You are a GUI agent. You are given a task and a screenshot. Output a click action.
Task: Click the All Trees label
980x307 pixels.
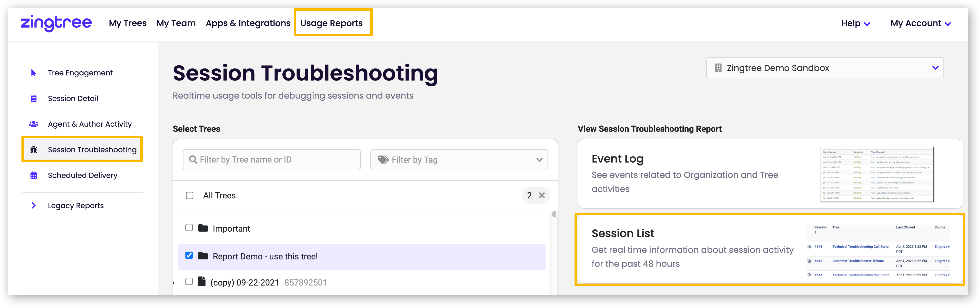(x=219, y=195)
